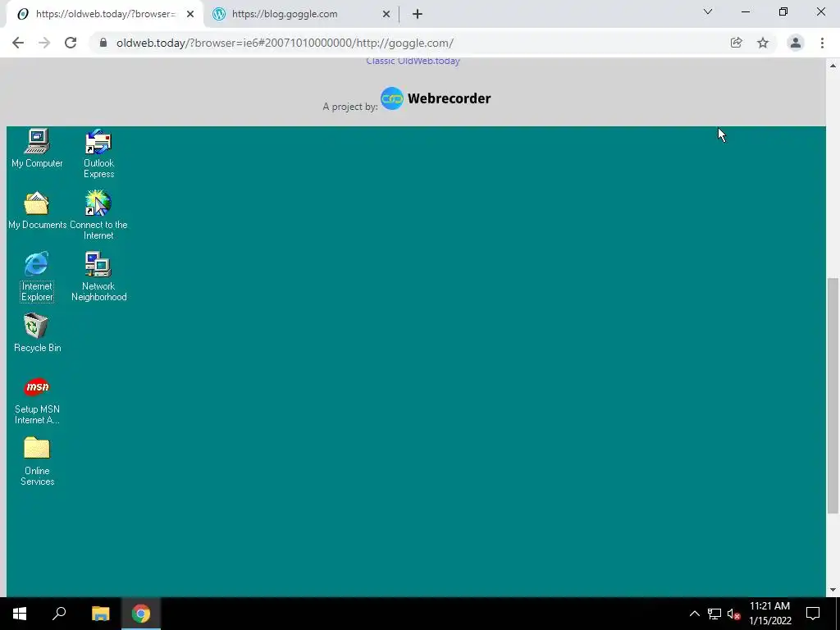This screenshot has height=630, width=840.
Task: Open the Windows Start menu
Action: (x=20, y=614)
